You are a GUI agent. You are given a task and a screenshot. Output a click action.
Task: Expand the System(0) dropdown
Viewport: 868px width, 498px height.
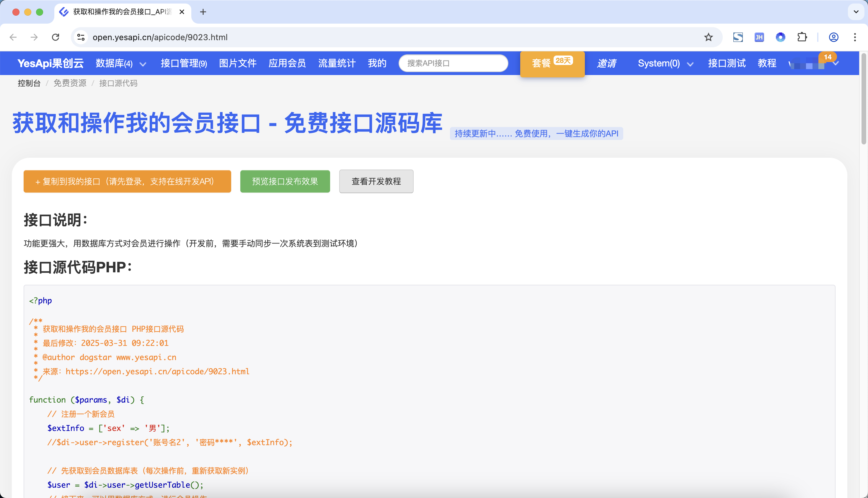tap(690, 64)
